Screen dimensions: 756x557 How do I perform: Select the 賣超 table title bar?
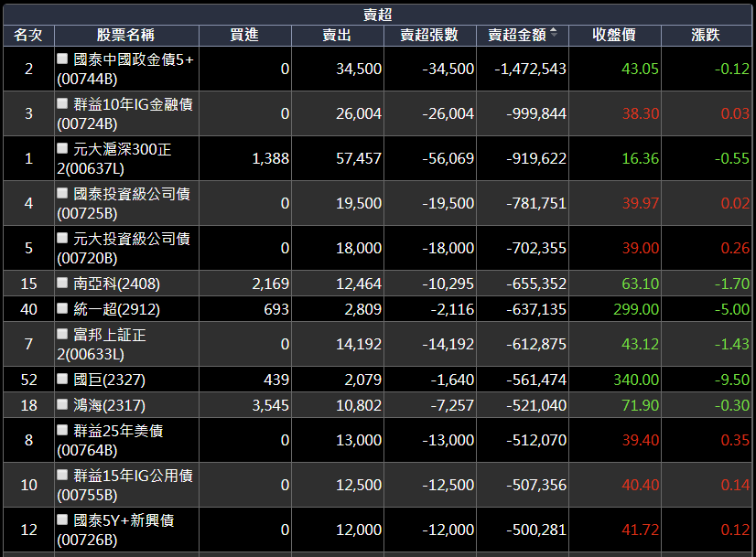coord(377,15)
